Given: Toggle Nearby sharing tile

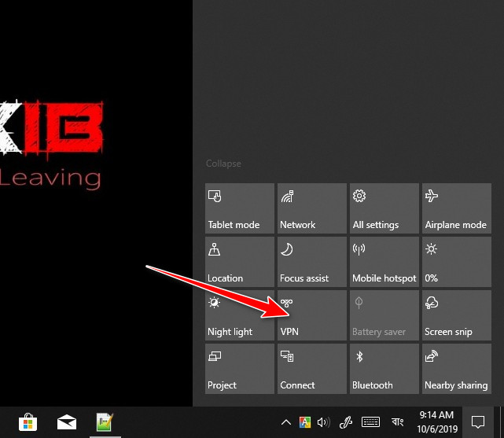Looking at the screenshot, I should coord(456,369).
